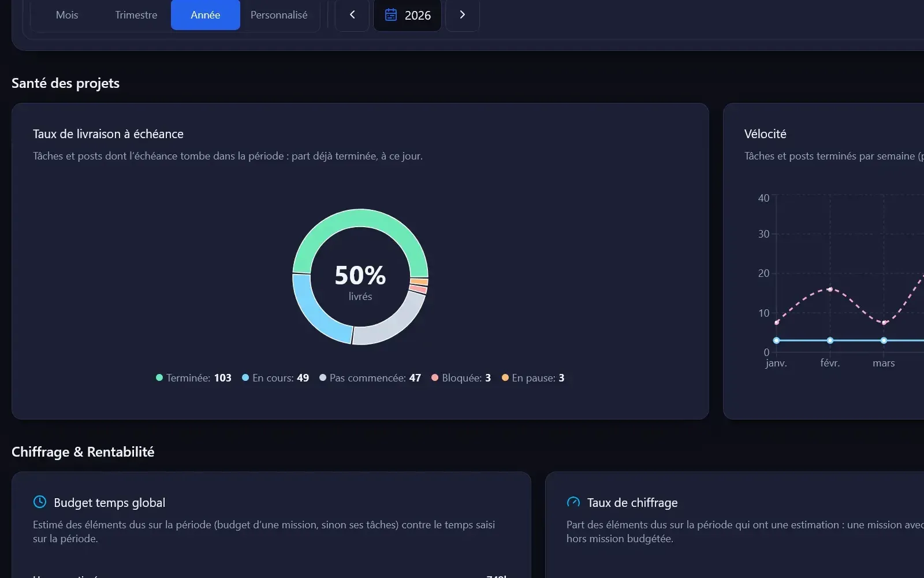Click the Chiffrage & Rentabilité heading
The height and width of the screenshot is (578, 924).
83,452
